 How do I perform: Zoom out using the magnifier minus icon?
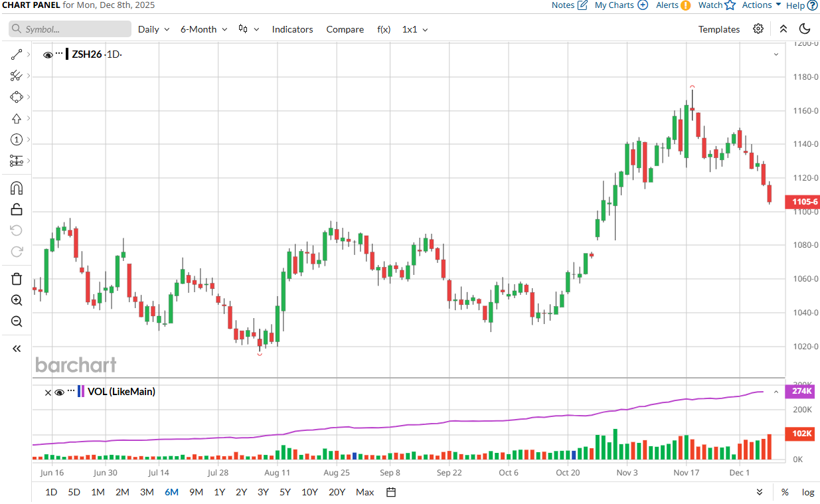17,321
